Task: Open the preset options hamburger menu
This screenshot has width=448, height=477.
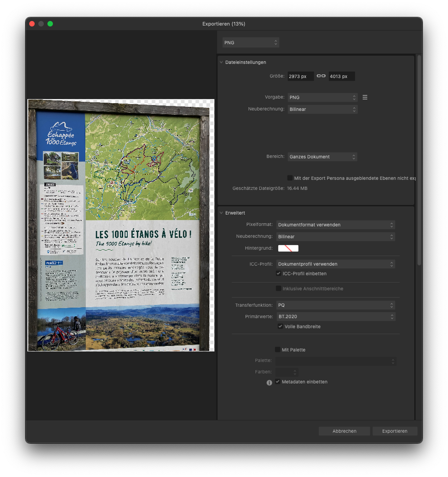Action: pos(365,97)
